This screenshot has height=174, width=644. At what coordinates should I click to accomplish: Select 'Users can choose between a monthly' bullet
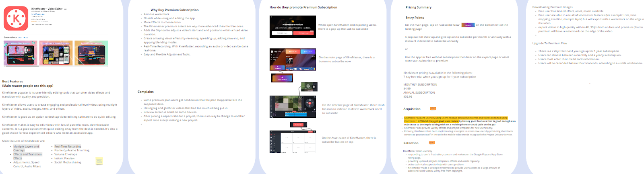pos(580,55)
